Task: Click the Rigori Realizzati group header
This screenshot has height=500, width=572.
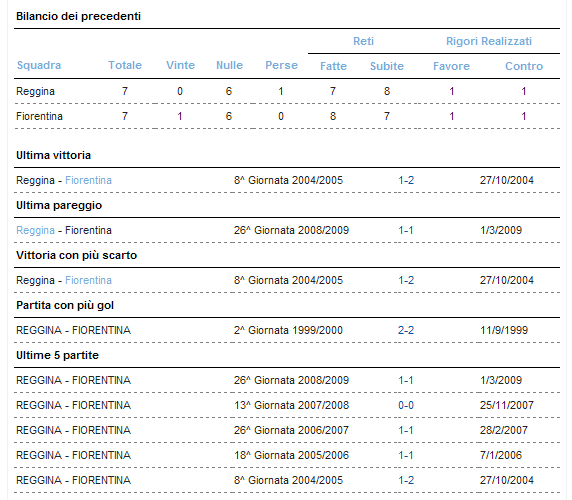Action: pos(489,41)
